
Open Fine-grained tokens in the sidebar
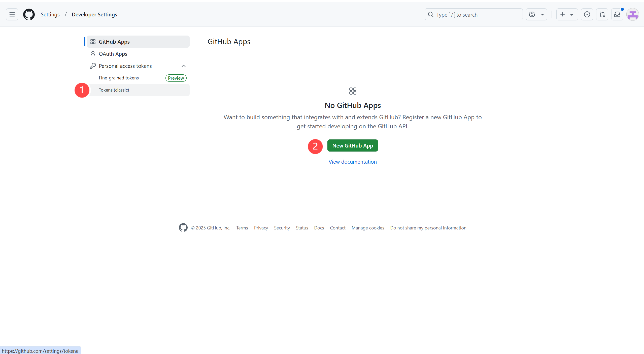pos(119,78)
